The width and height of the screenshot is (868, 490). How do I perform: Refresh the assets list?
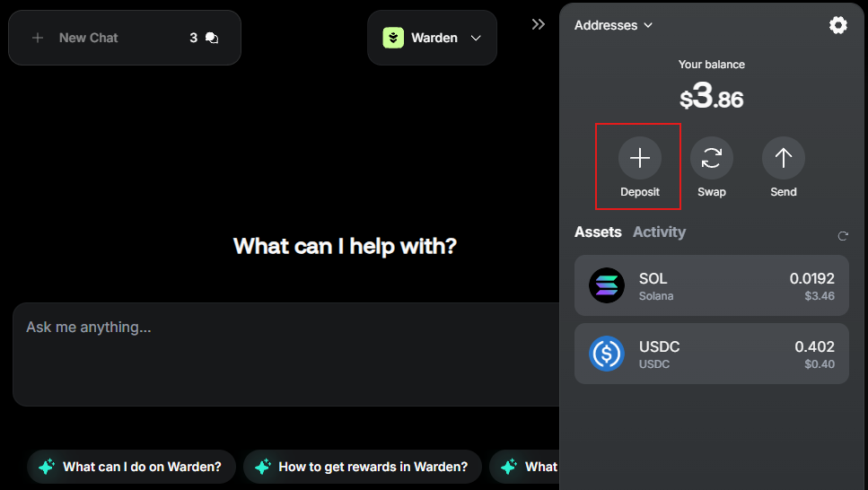tap(843, 236)
